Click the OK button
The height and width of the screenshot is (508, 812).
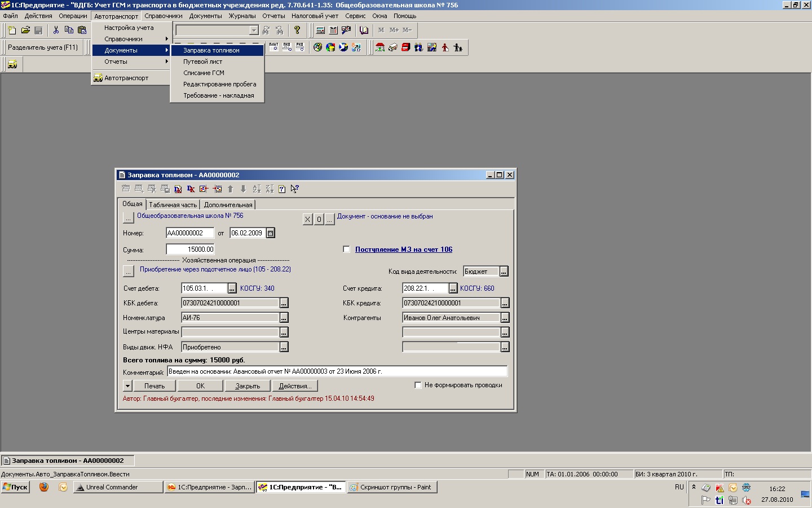(200, 386)
